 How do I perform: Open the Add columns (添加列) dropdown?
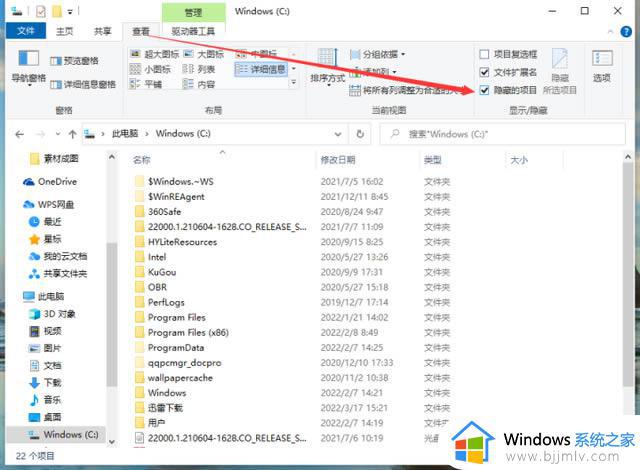click(373, 72)
